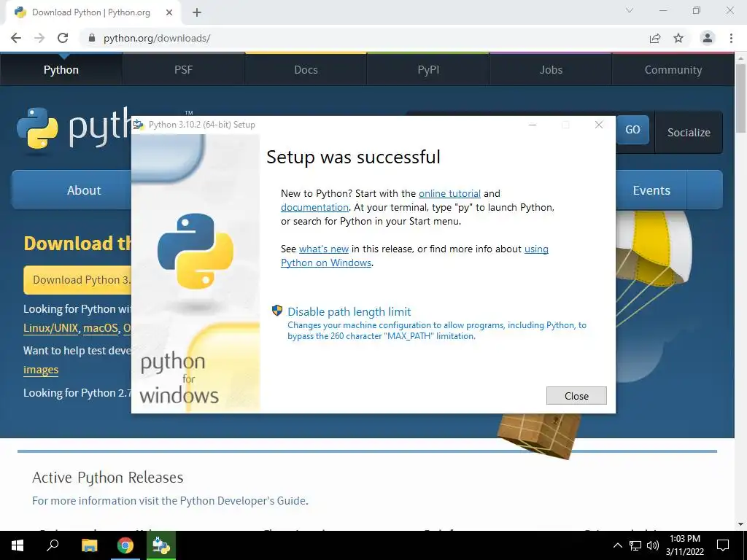This screenshot has width=747, height=560.
Task: Select the Download Python | Python.org tab
Action: point(93,13)
